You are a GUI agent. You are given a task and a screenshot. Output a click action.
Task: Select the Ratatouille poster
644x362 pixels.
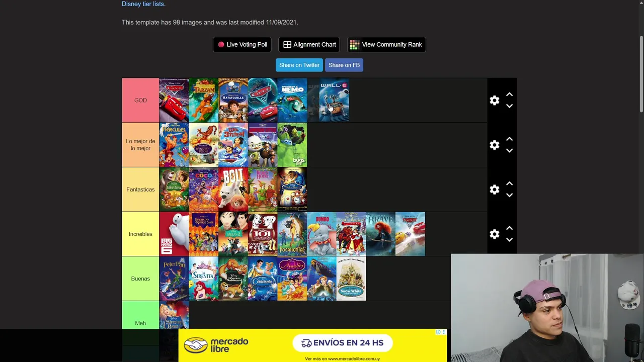click(233, 100)
